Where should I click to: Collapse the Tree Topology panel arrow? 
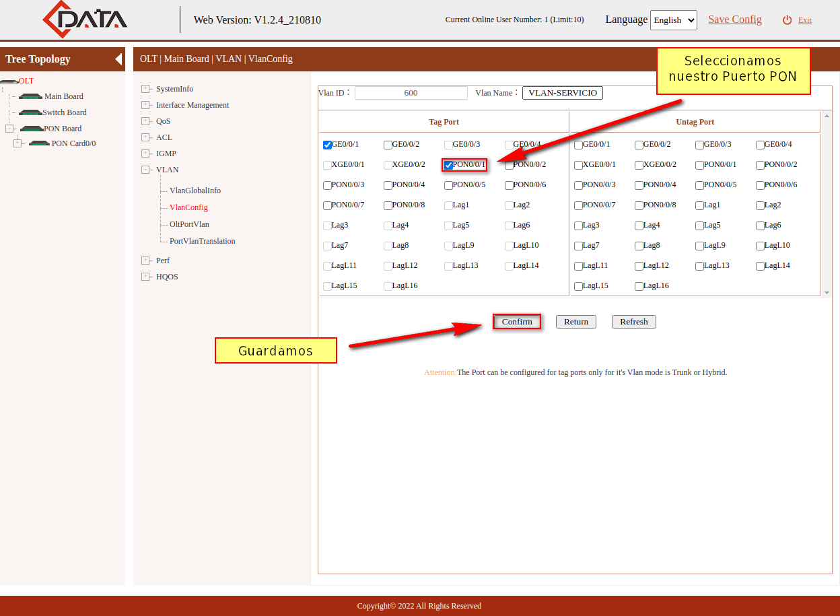click(118, 59)
